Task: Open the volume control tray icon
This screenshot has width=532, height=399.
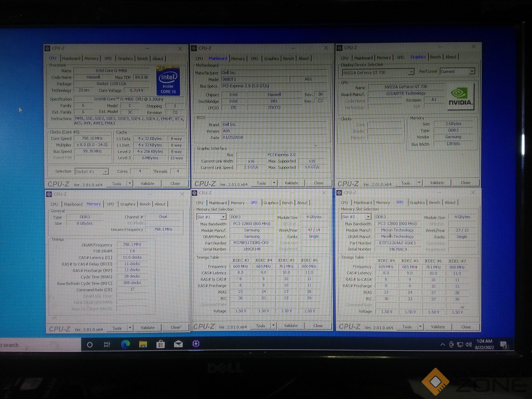Action: tap(469, 344)
